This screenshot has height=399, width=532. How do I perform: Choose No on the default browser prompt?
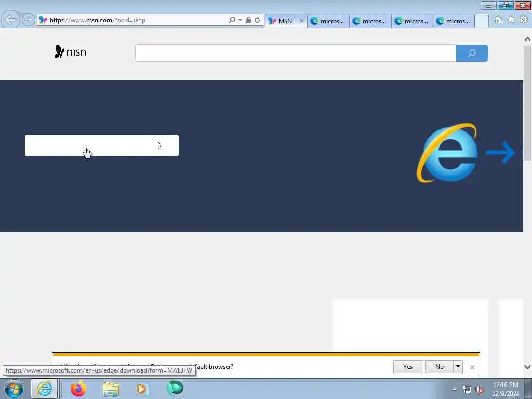coord(440,366)
